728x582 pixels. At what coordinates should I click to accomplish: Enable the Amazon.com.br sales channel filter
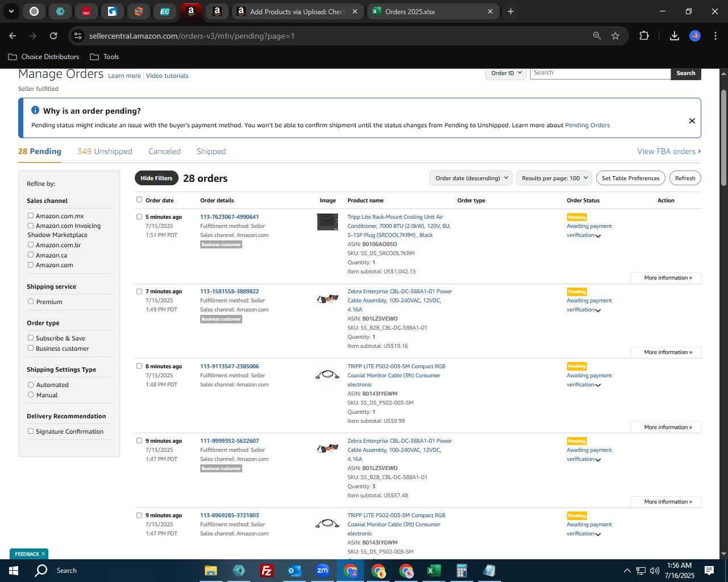point(31,244)
